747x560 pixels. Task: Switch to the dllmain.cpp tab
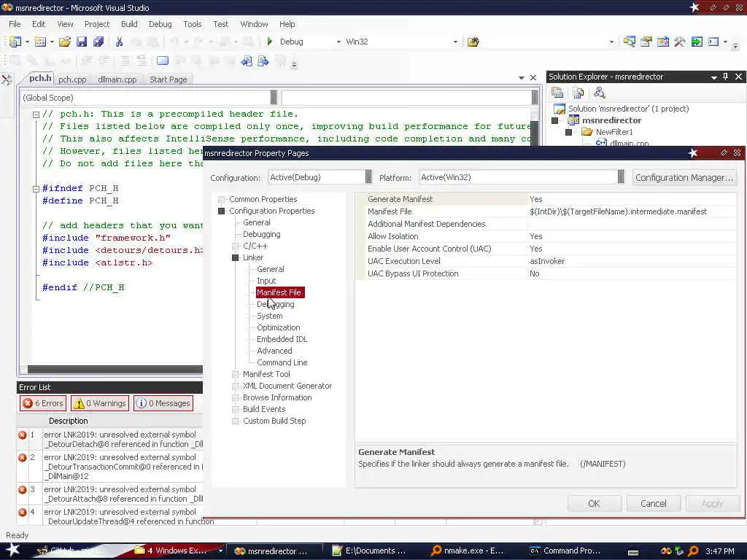click(x=117, y=79)
